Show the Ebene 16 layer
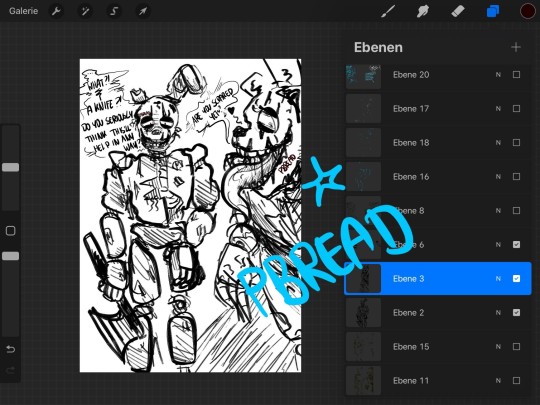Viewport: 540px width, 405px height. click(516, 177)
